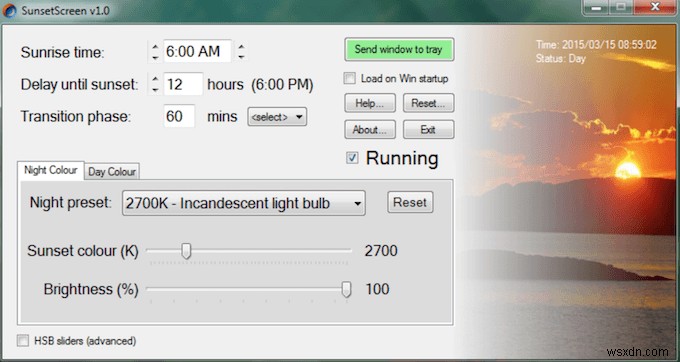The width and height of the screenshot is (680, 362).
Task: Decrease sunrise hour with left down arrow
Action: pyautogui.click(x=155, y=57)
